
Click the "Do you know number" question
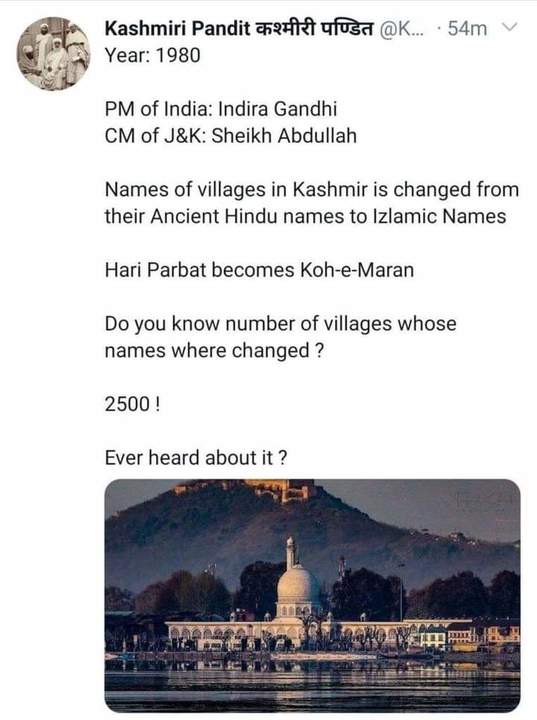(x=281, y=337)
